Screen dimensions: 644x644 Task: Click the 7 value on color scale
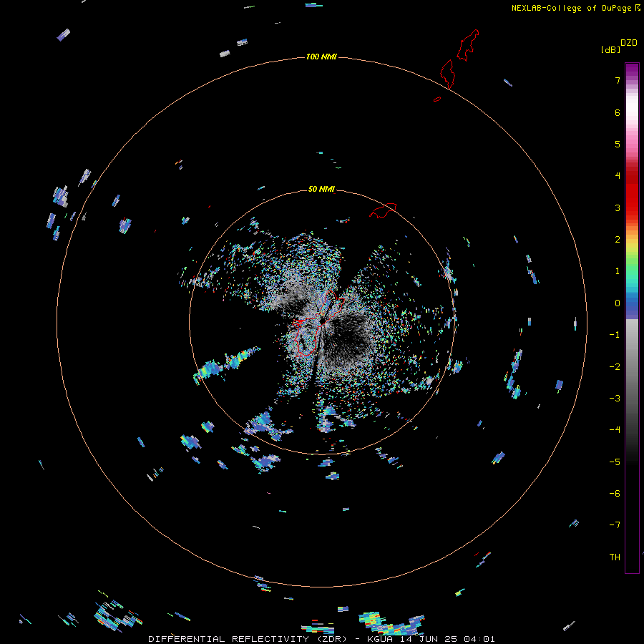pyautogui.click(x=618, y=80)
